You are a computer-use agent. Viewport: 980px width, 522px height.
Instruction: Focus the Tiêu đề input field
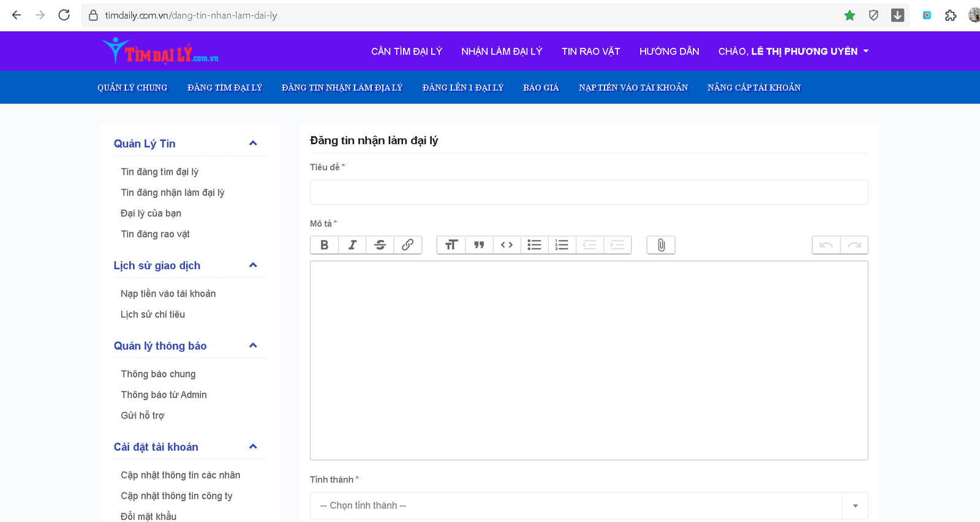coord(589,192)
